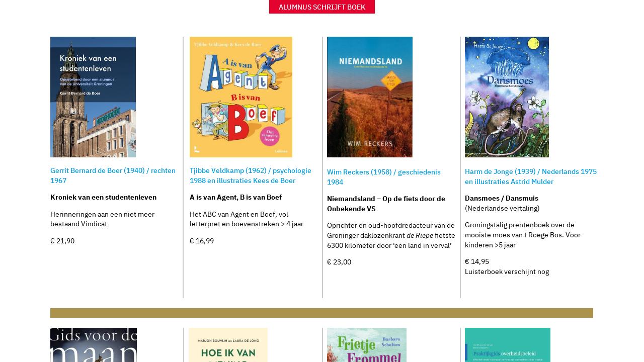Click the ALUMNUS SCHRIJFT BOEK heading link

pyautogui.click(x=322, y=7)
